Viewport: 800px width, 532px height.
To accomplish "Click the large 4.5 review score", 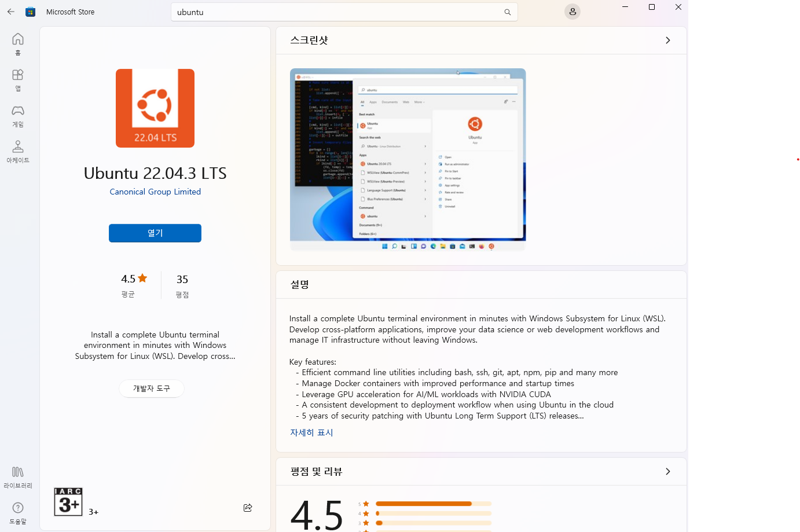I will pos(317,515).
